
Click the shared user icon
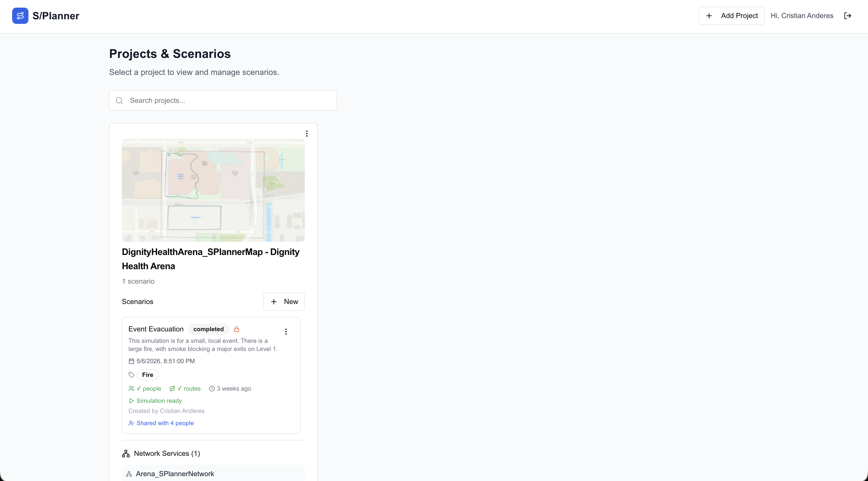131,423
